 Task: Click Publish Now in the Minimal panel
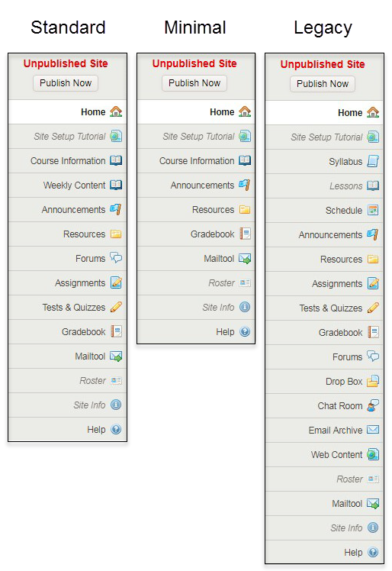(x=194, y=83)
